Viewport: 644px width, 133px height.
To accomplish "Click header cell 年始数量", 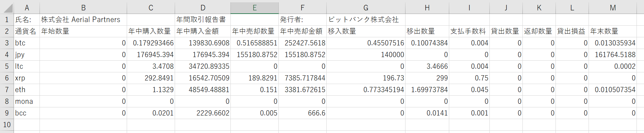I will click(83, 31).
